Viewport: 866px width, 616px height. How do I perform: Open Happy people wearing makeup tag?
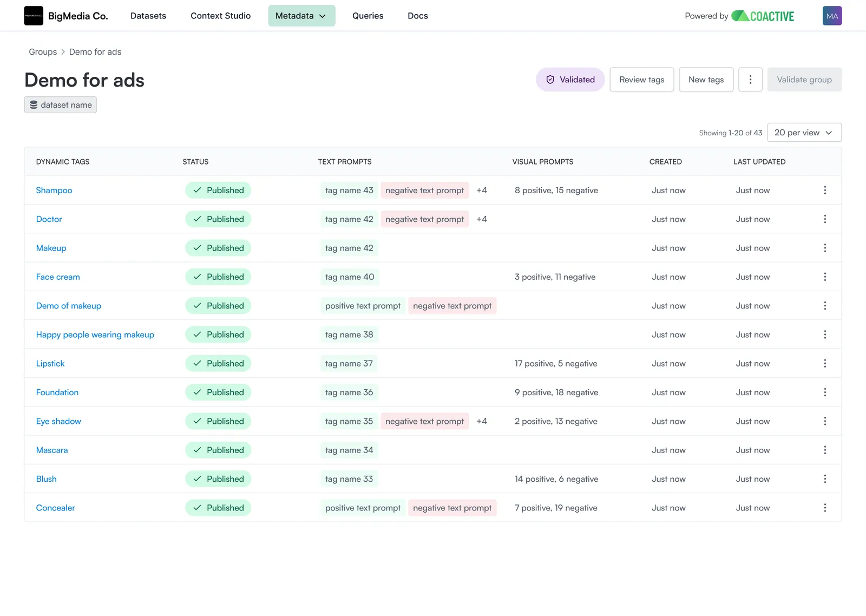click(x=95, y=335)
